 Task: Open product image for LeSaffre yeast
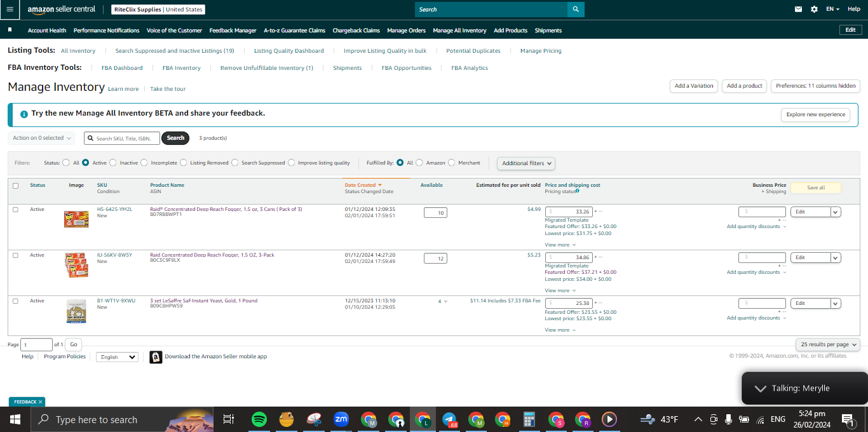[76, 311]
